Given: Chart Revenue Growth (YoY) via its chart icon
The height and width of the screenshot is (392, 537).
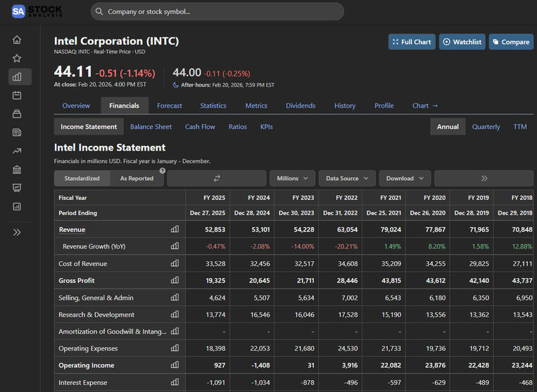Looking at the screenshot, I should pyautogui.click(x=175, y=246).
